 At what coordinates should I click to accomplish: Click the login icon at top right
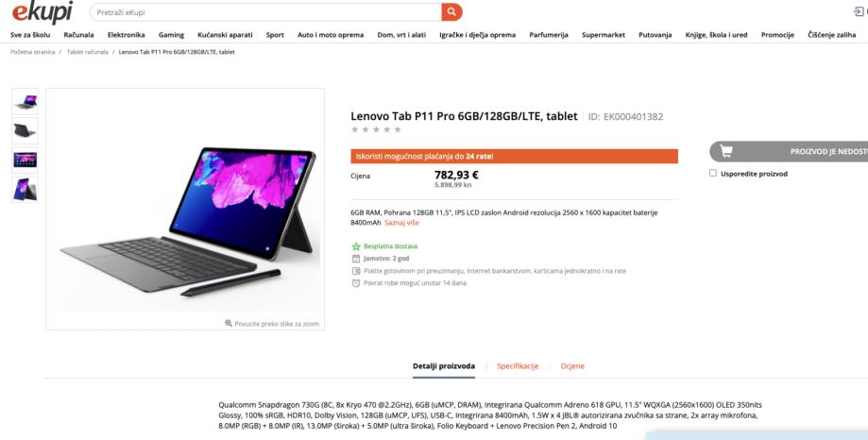[859, 12]
